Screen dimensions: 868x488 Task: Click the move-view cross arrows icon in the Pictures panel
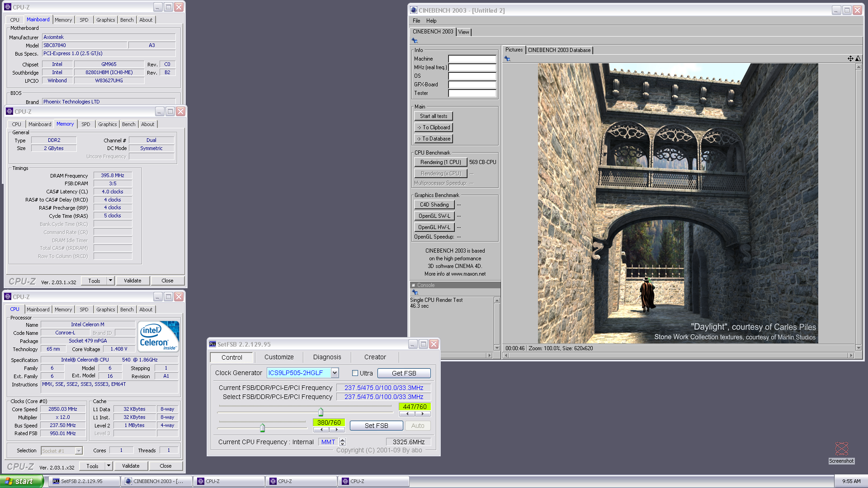[850, 59]
